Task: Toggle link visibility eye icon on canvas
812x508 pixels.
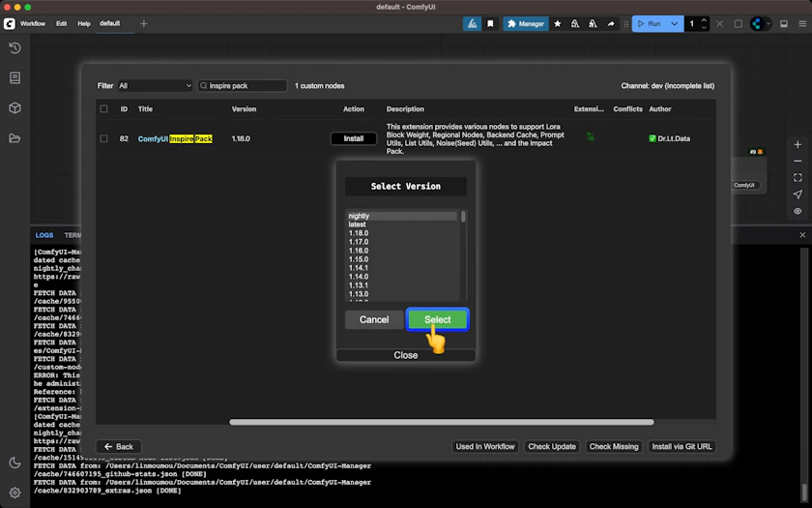Action: (797, 211)
